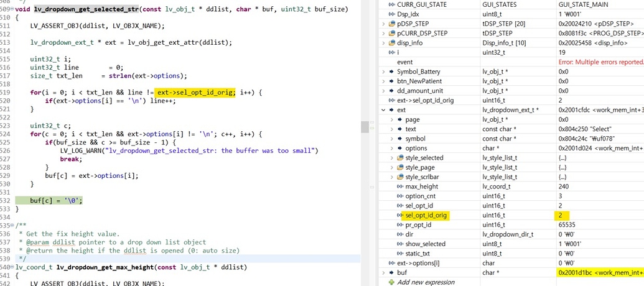Expand the options child under ext
The width and height of the screenshot is (644, 286).
(x=392, y=149)
